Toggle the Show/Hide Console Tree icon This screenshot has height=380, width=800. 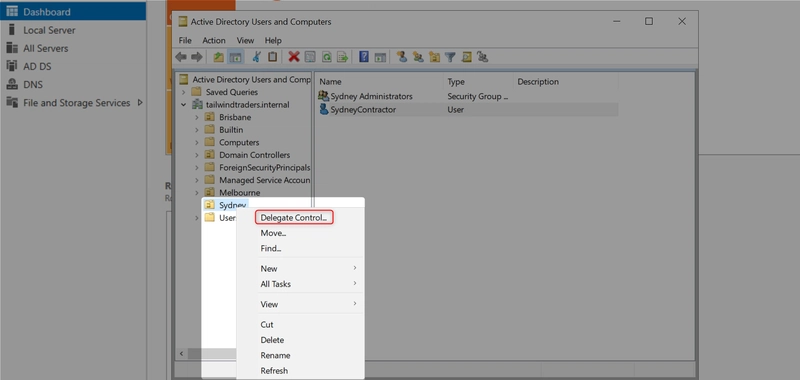point(235,57)
